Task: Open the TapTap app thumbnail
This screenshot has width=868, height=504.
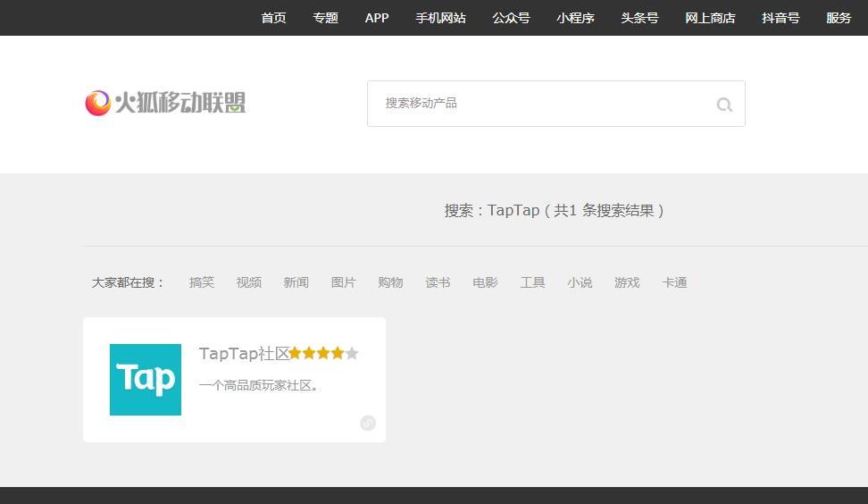Action: coord(146,380)
